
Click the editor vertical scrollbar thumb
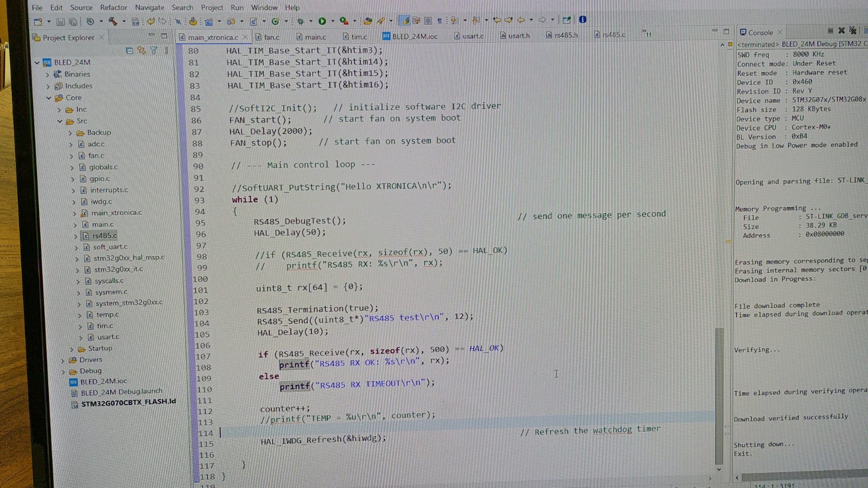(x=719, y=374)
